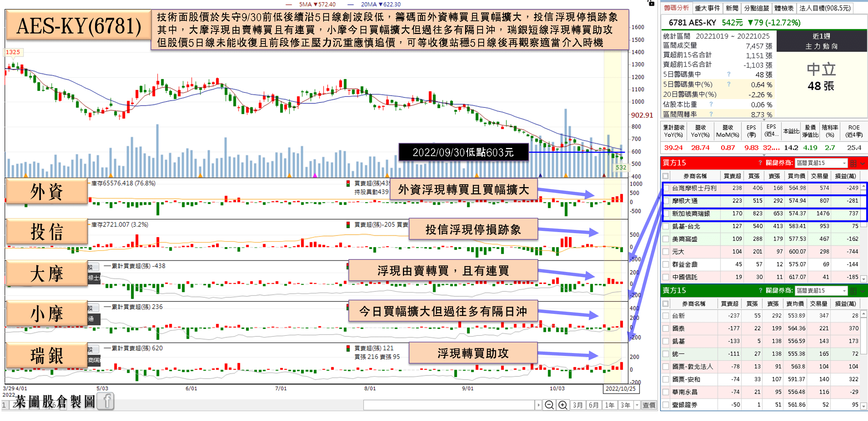Screen dimensions: 868x421
Task: Open help icon beside 佔股本比重
Action: [x=711, y=104]
